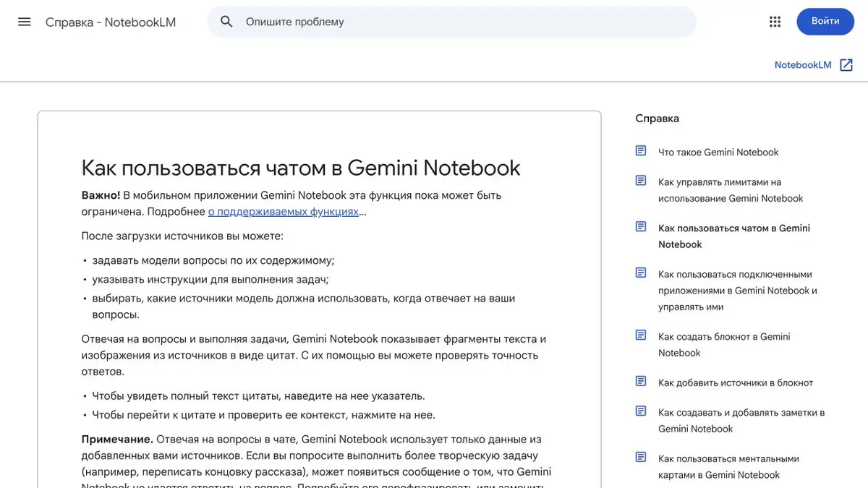Click heading 'Как пользоваться чатом в Gemini Notebook'
The height and width of the screenshot is (488, 868).
[x=301, y=168]
